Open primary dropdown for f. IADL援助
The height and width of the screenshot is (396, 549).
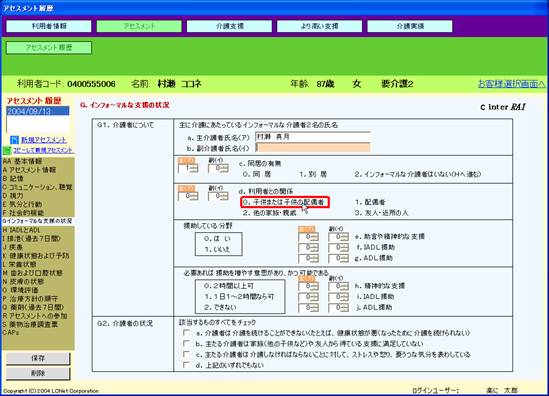click(x=308, y=248)
